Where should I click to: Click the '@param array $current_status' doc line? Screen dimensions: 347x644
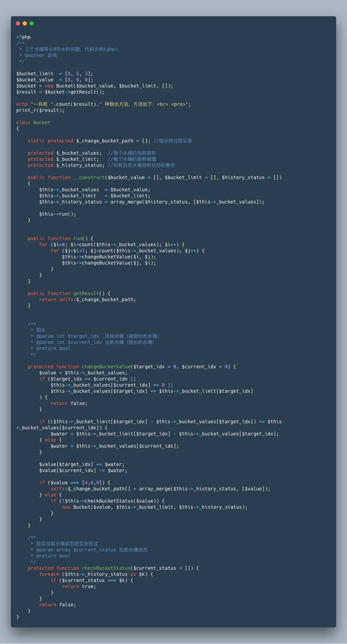(89, 550)
